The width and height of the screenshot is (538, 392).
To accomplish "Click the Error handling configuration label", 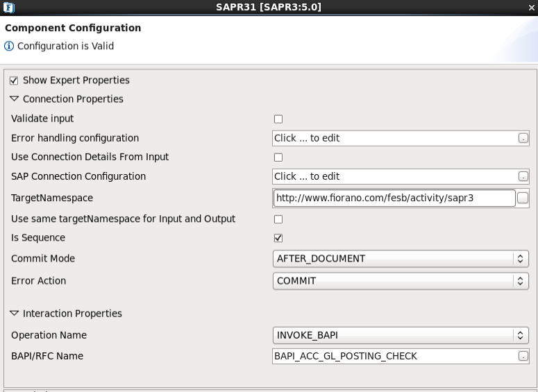I will [x=75, y=138].
